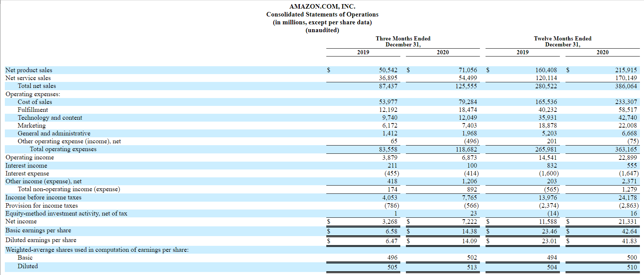
Task: Click total net sales value 386,064
Action: [626, 86]
